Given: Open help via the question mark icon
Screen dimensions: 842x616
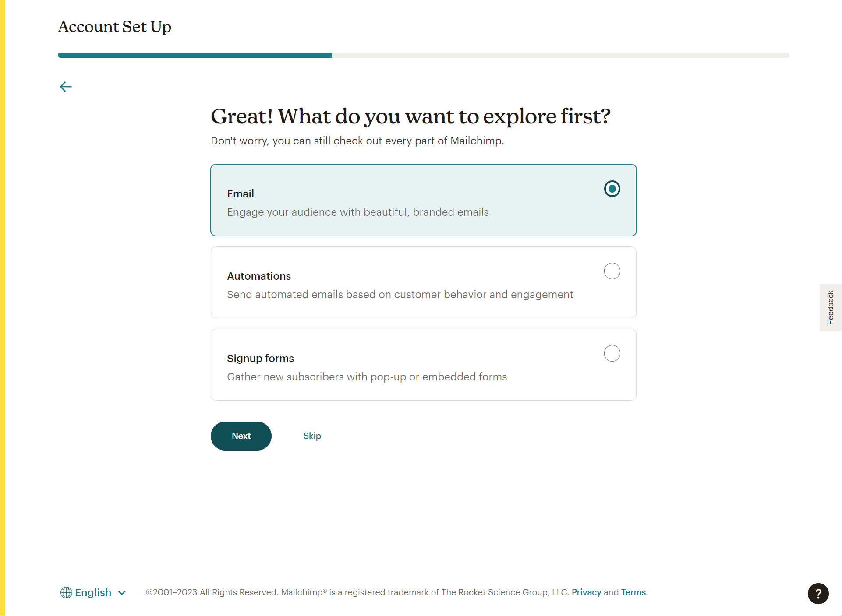Looking at the screenshot, I should point(818,594).
